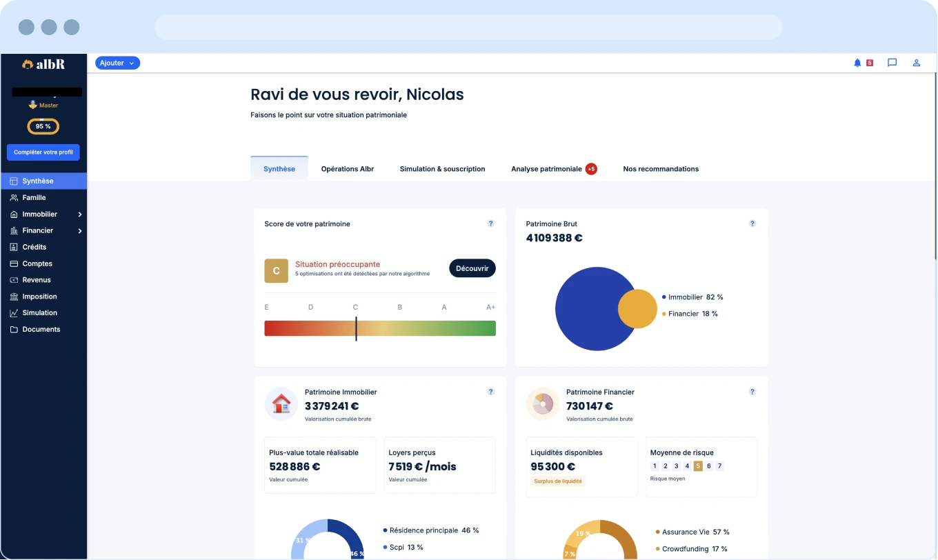This screenshot has width=938, height=560.
Task: Click the albR logo in sidebar
Action: 43,64
